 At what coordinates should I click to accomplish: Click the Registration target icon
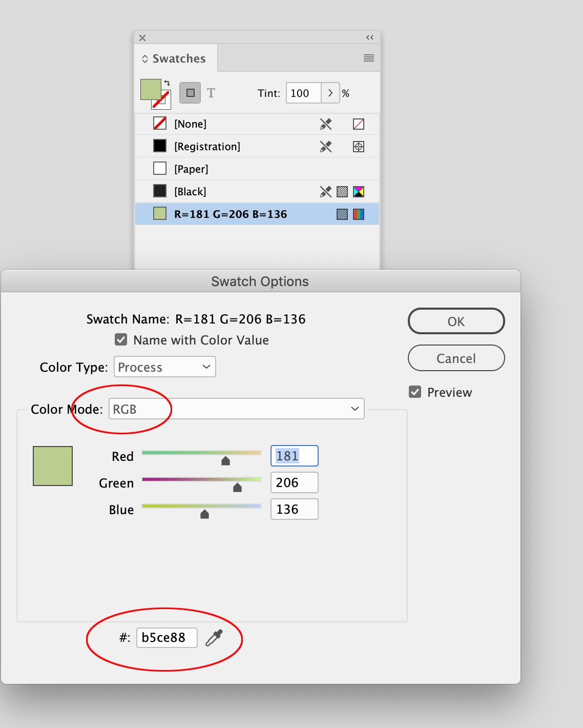pos(358,146)
